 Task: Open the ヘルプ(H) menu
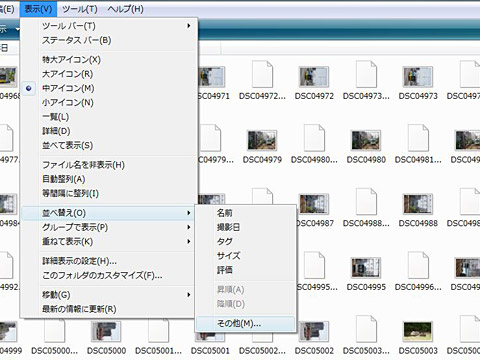pyautogui.click(x=125, y=9)
